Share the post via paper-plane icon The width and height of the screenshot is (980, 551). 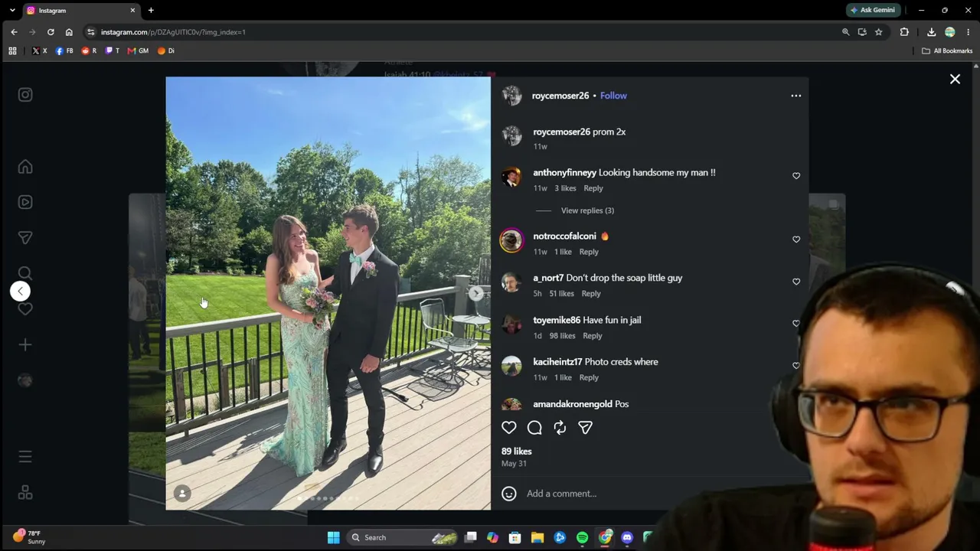585,428
